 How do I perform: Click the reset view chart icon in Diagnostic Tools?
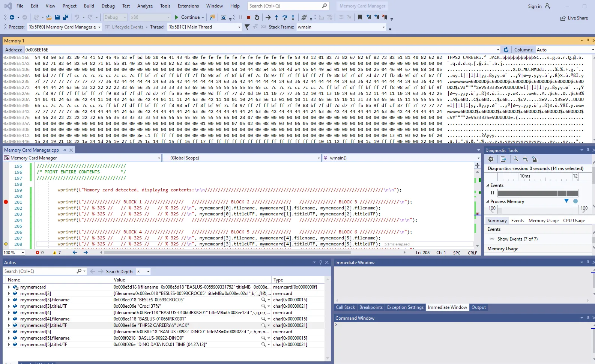pyautogui.click(x=535, y=159)
